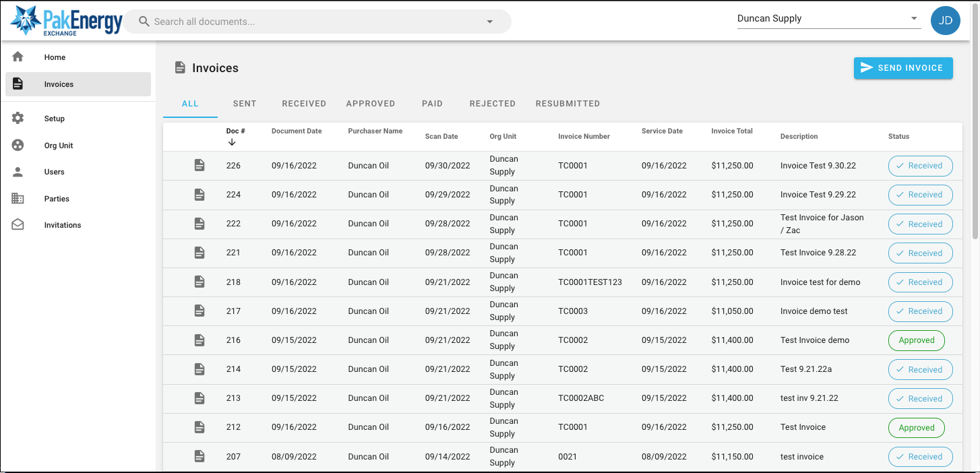Click Received status chip for Doc 226
980x473 pixels.
(920, 166)
